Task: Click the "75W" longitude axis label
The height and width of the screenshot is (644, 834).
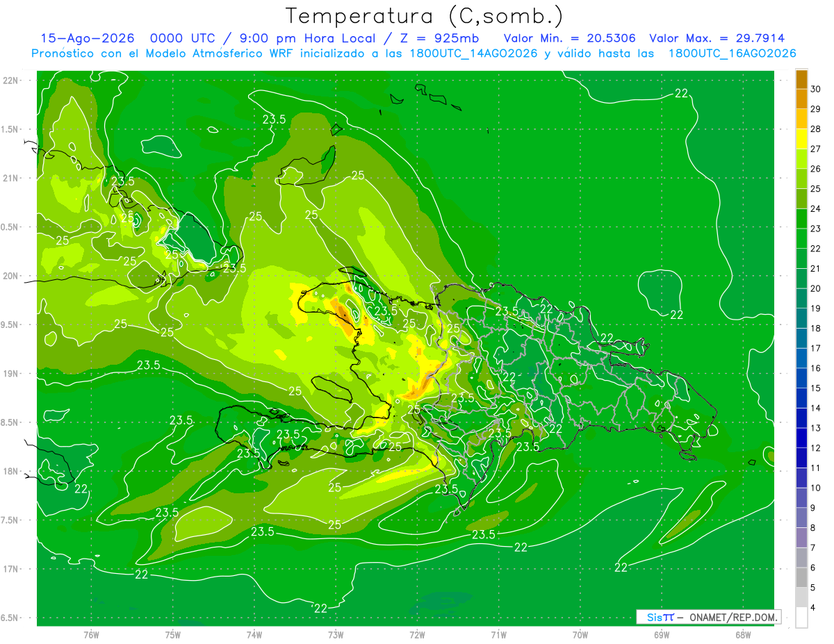Action: click(173, 634)
